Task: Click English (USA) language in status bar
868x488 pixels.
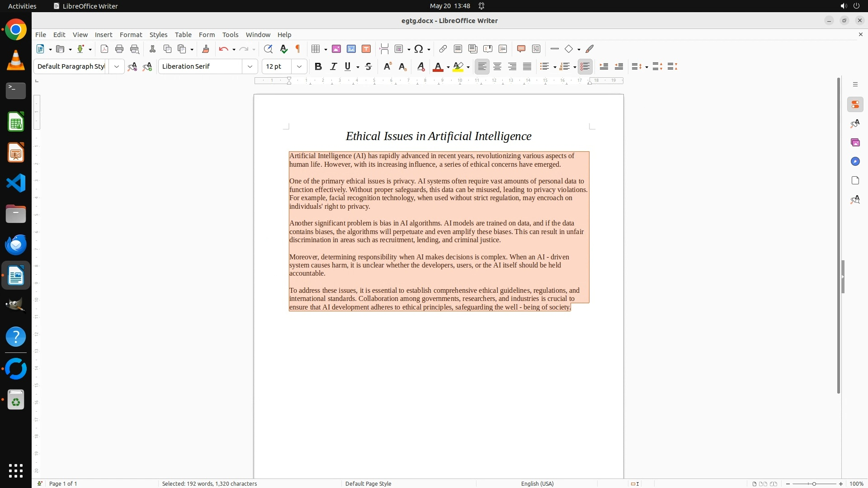Action: pos(537,483)
